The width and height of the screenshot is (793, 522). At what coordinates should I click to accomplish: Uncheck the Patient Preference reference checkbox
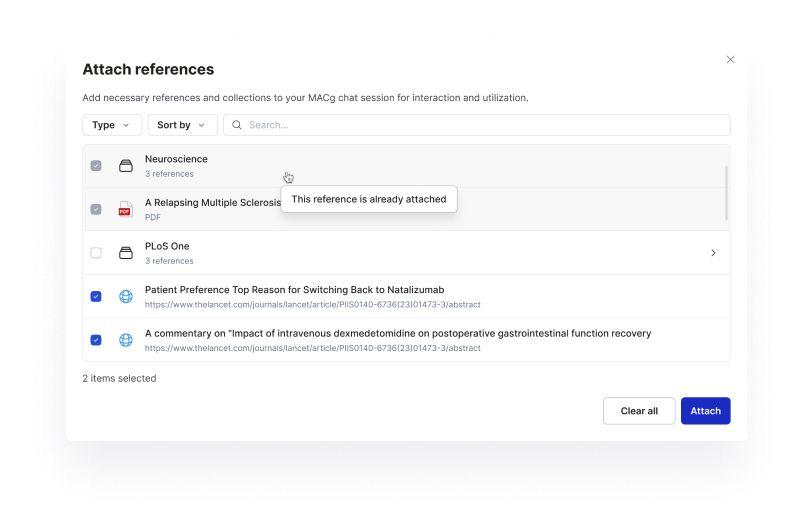click(x=96, y=296)
